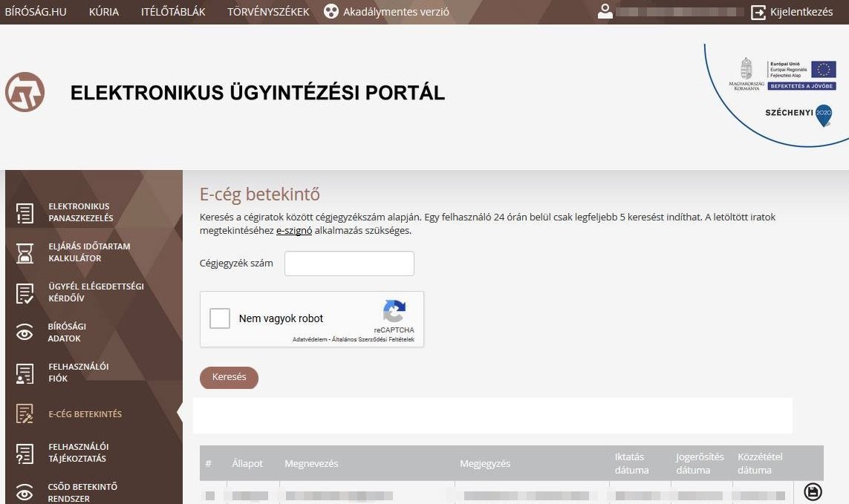Open the e-szignó link
Screen dimensions: 849x504
[x=294, y=231]
